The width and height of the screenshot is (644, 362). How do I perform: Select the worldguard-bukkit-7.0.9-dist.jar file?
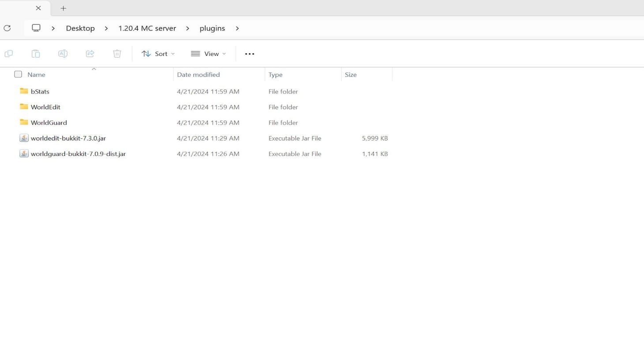[78, 153]
